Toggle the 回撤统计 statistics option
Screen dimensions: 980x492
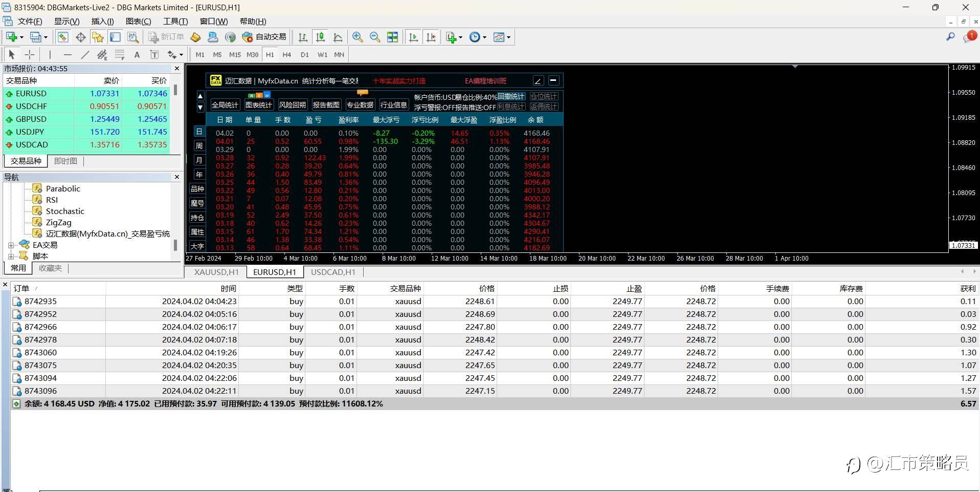[x=511, y=96]
